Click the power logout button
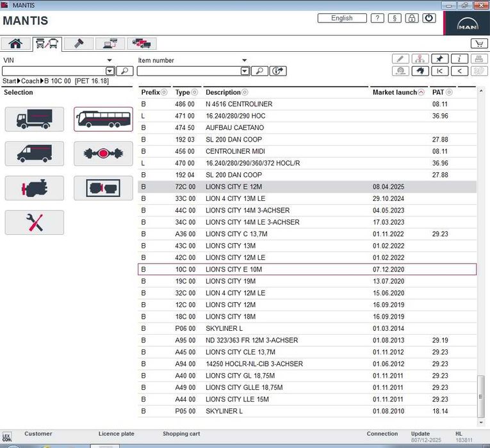Image resolution: width=490 pixels, height=448 pixels. point(429,18)
